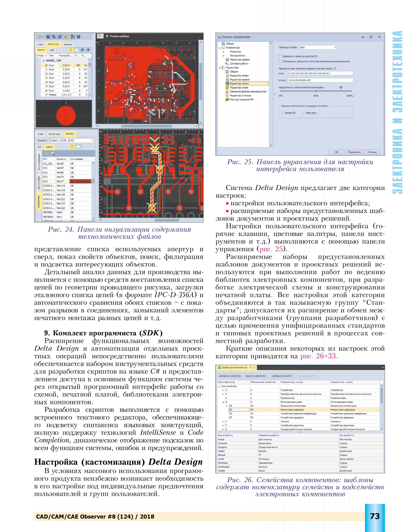
Task: Click the Отмена button
Action: click(x=372, y=152)
